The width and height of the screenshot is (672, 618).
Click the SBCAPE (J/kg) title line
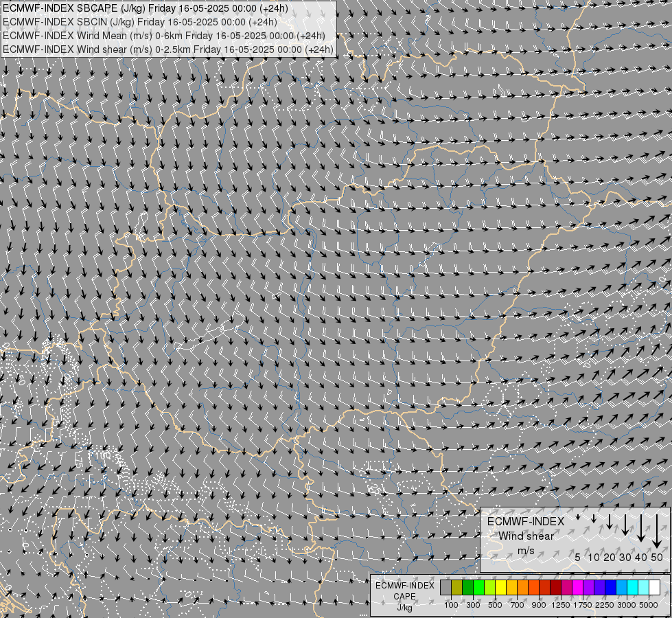[146, 8]
